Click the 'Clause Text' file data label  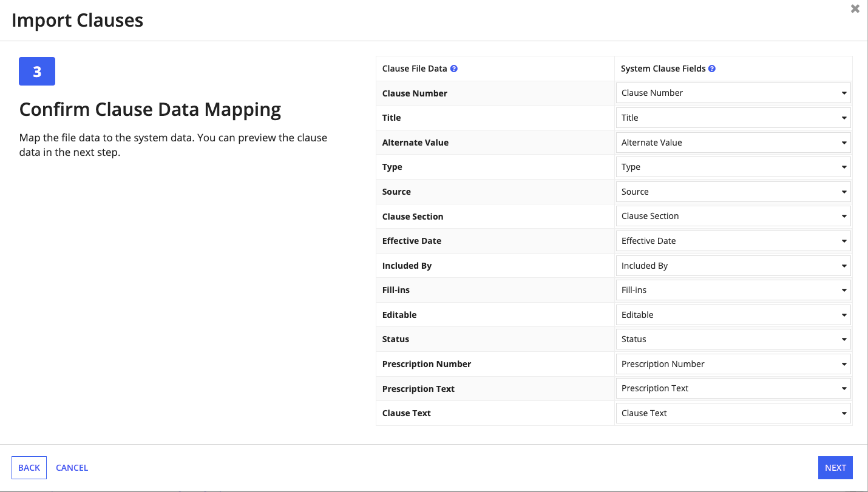click(407, 413)
